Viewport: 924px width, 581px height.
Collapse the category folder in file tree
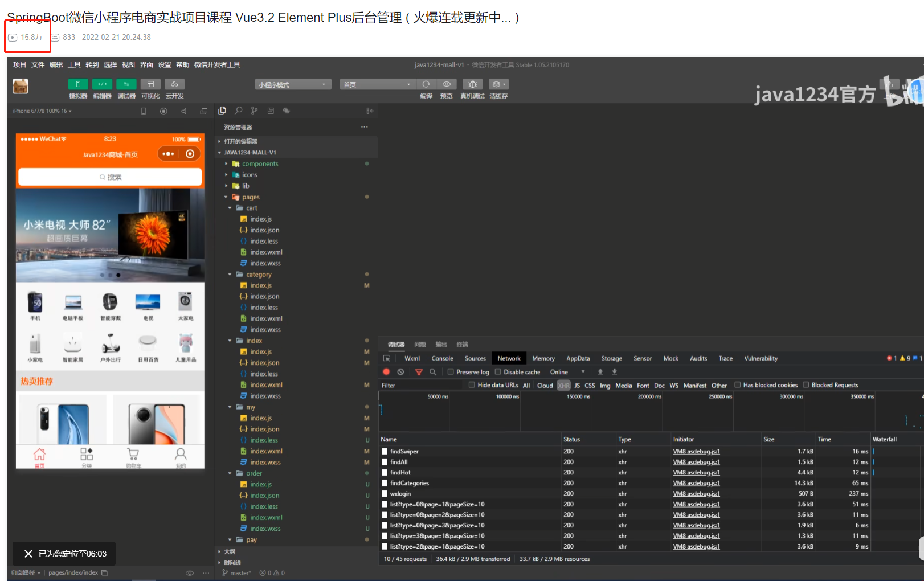[x=230, y=275]
